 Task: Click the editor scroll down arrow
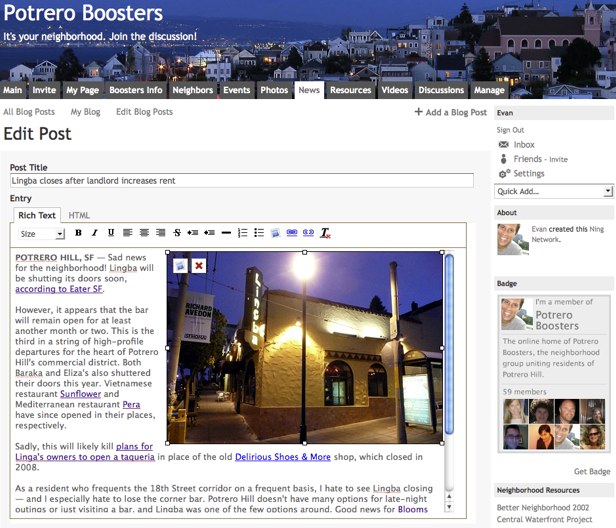pos(449,507)
